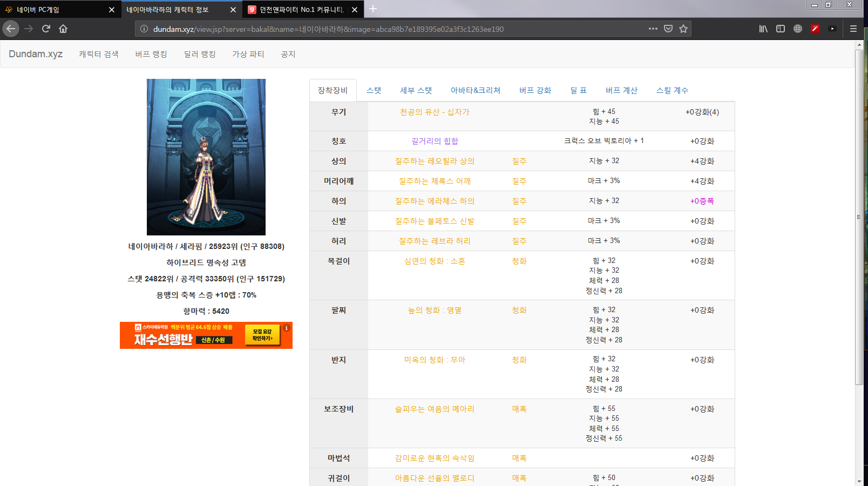The width and height of the screenshot is (868, 486).
Task: Click the scrollbar up arrow
Action: pyautogui.click(x=859, y=45)
